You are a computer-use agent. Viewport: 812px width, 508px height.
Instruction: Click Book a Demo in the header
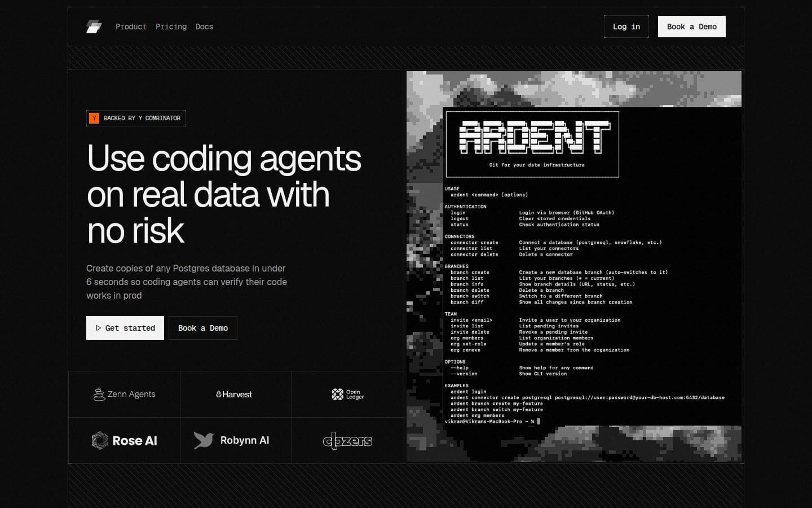coord(691,27)
